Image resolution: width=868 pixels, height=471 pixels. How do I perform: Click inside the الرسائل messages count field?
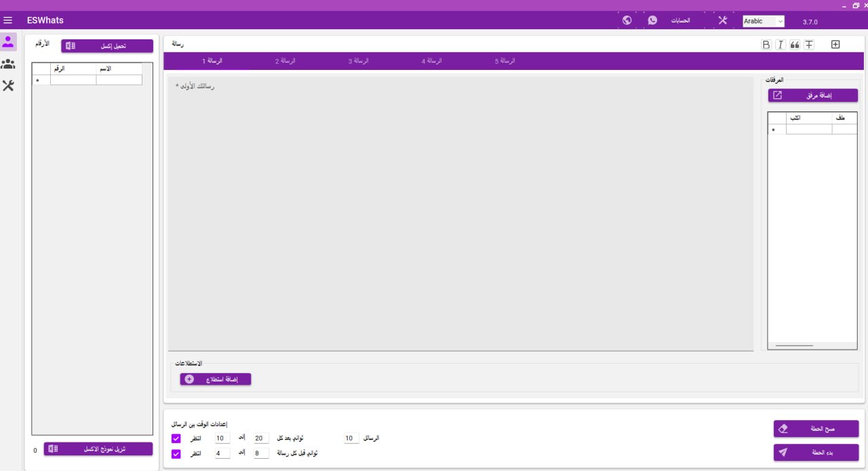coord(350,438)
